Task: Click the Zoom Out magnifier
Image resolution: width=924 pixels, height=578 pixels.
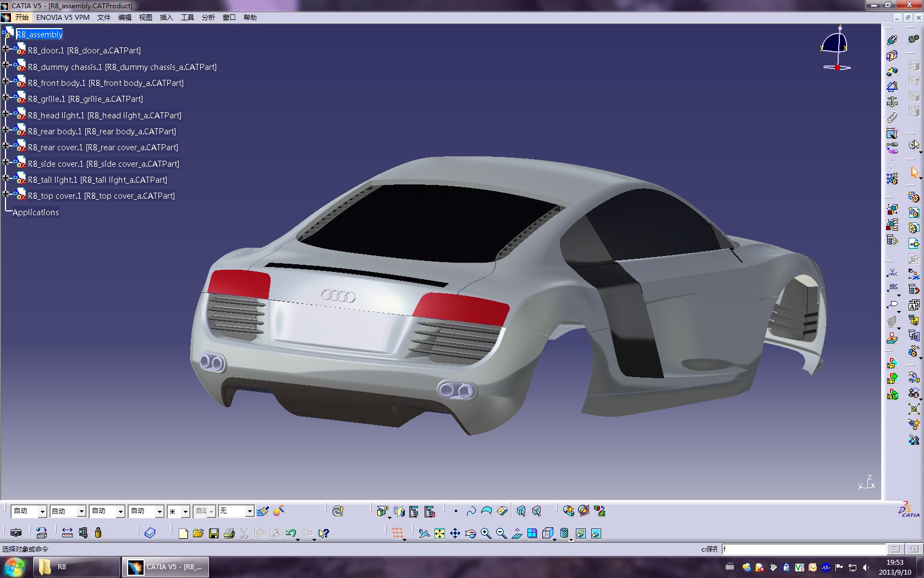Action: [501, 533]
